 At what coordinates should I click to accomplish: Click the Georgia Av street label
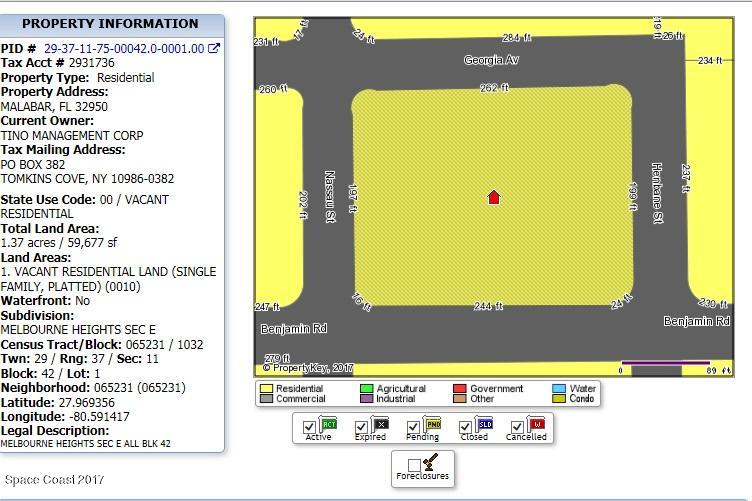tap(491, 60)
